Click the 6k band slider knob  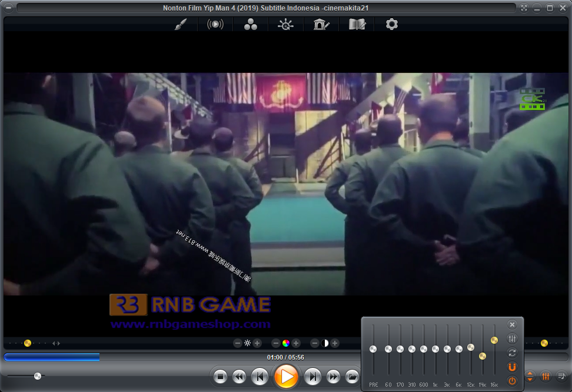click(x=459, y=349)
